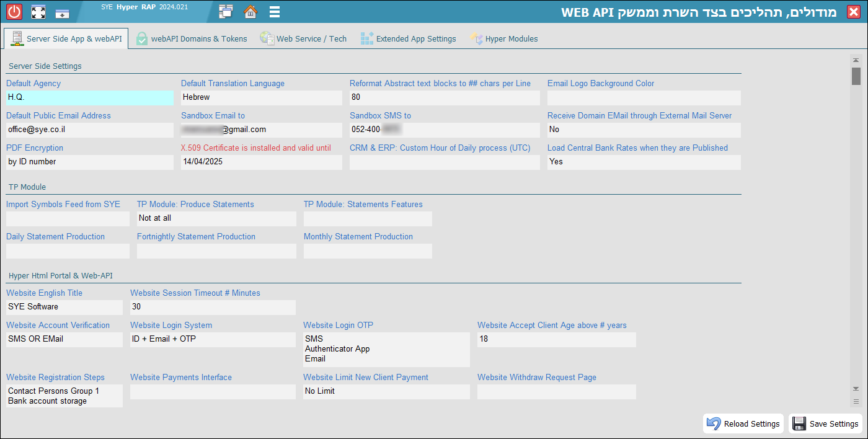Open the Hyper Modules tab
The width and height of the screenshot is (868, 439).
[x=504, y=38]
